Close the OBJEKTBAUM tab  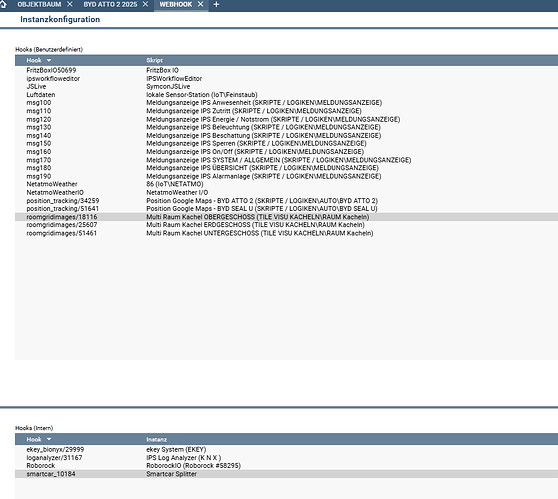click(x=70, y=4)
